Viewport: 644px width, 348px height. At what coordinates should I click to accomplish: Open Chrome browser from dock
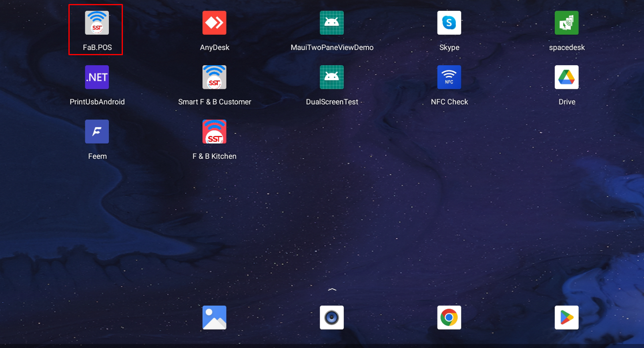click(x=449, y=318)
